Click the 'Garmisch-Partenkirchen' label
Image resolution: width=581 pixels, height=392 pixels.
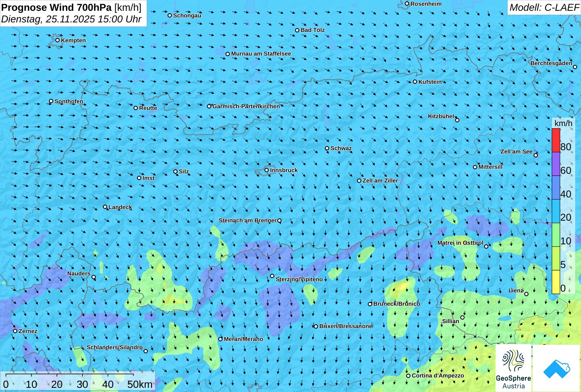(246, 106)
